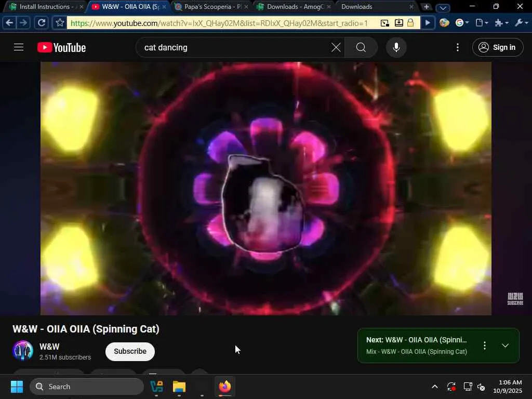Subscribe to the W&W channel

[130, 352]
